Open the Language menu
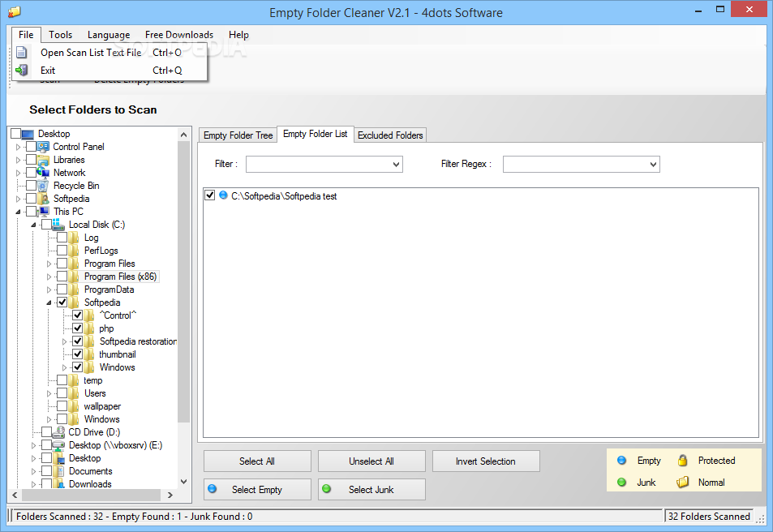Viewport: 773px width, 532px height. pos(109,35)
